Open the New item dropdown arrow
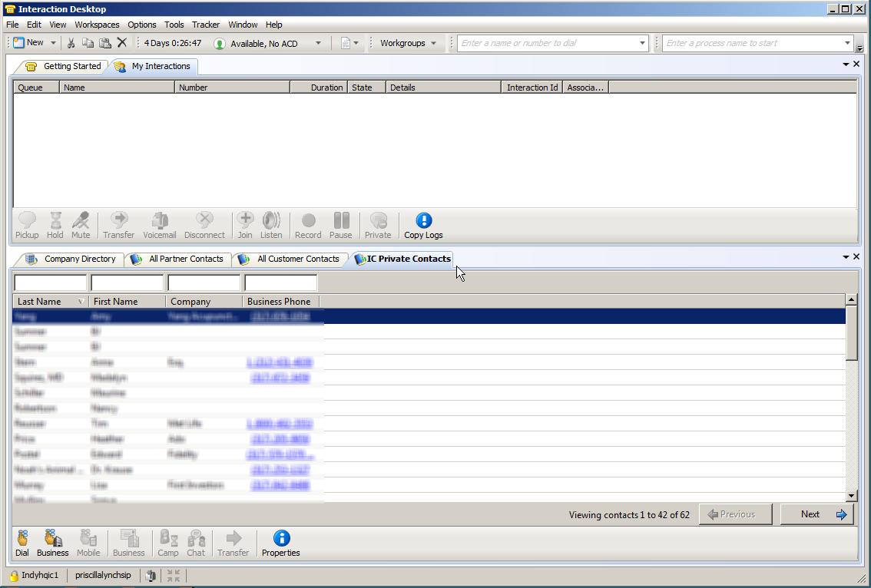 coord(53,43)
